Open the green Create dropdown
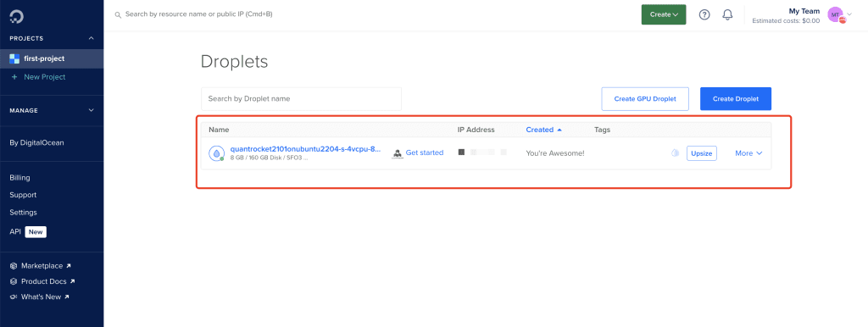The width and height of the screenshot is (868, 327). [664, 15]
